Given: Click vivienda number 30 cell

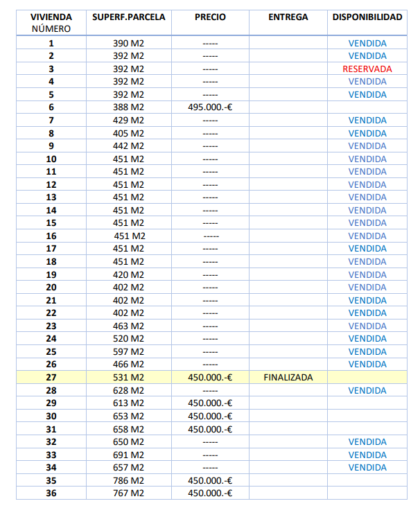Looking at the screenshot, I should [x=51, y=416].
